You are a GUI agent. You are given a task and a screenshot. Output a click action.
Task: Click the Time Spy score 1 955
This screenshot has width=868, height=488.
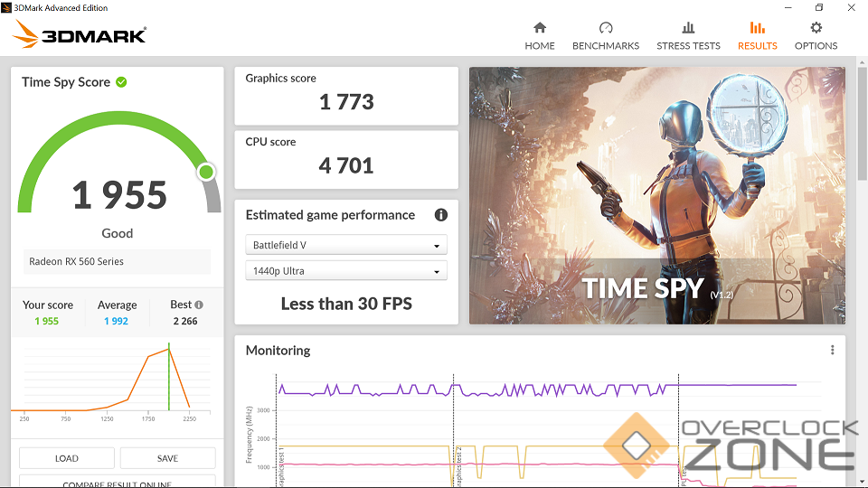pos(119,195)
